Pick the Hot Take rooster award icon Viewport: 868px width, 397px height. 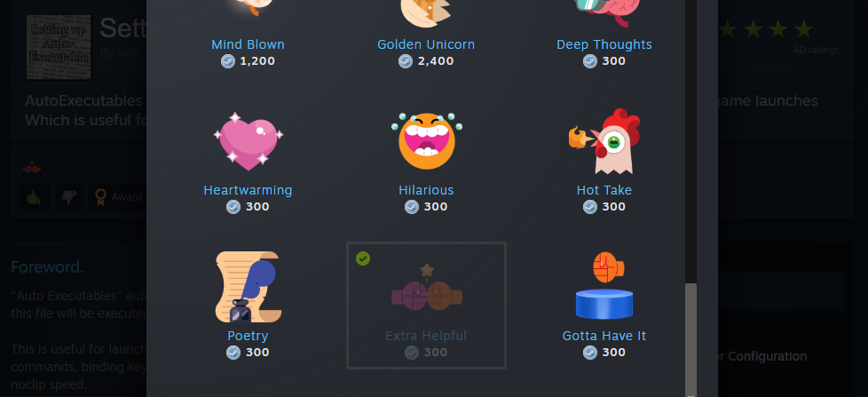(x=604, y=141)
